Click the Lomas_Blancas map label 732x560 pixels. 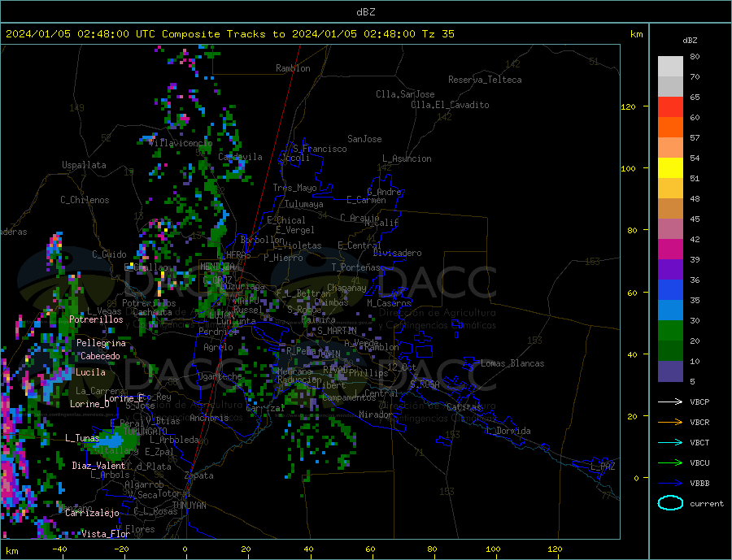pos(512,363)
